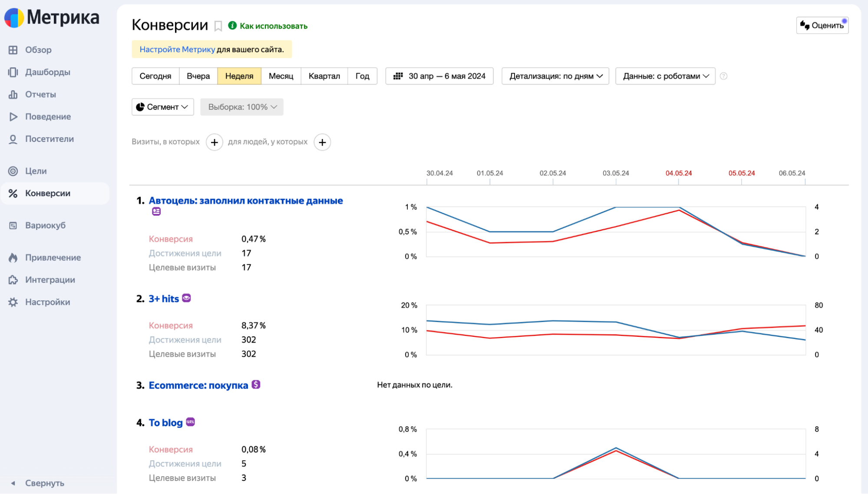Click the Нет данных по цели. message
Screen dimensions: 868x494
tap(415, 385)
